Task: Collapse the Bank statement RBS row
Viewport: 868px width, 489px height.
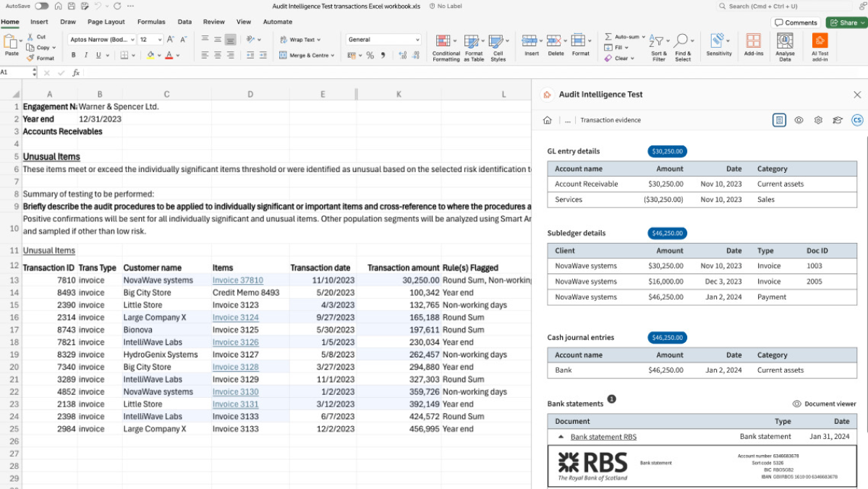Action: 560,437
